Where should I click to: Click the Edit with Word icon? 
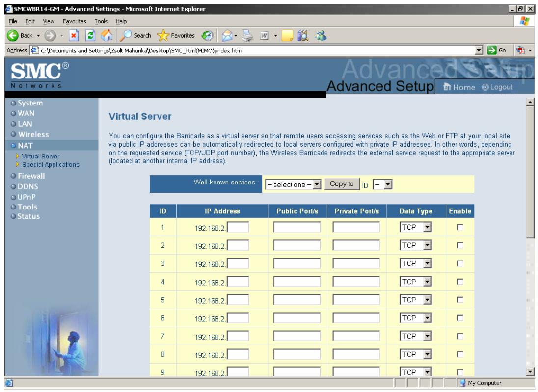[264, 36]
